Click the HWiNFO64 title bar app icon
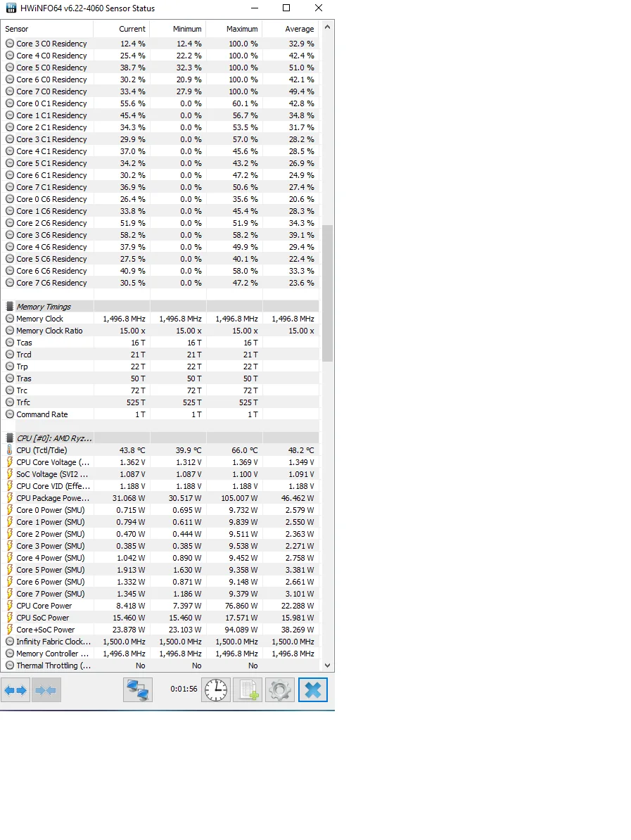This screenshot has height=840, width=631. [11, 8]
